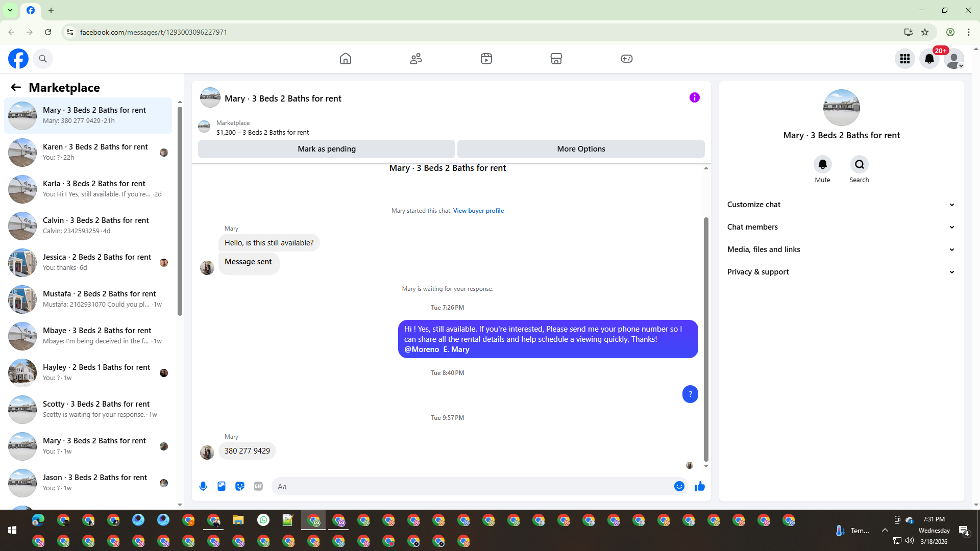Expand Privacy & support section
The image size is (980, 551).
tap(841, 272)
